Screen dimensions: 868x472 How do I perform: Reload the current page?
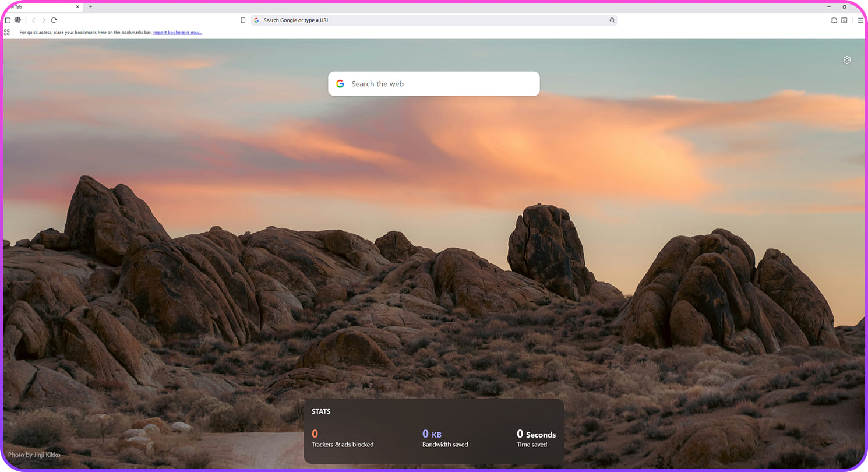[54, 20]
